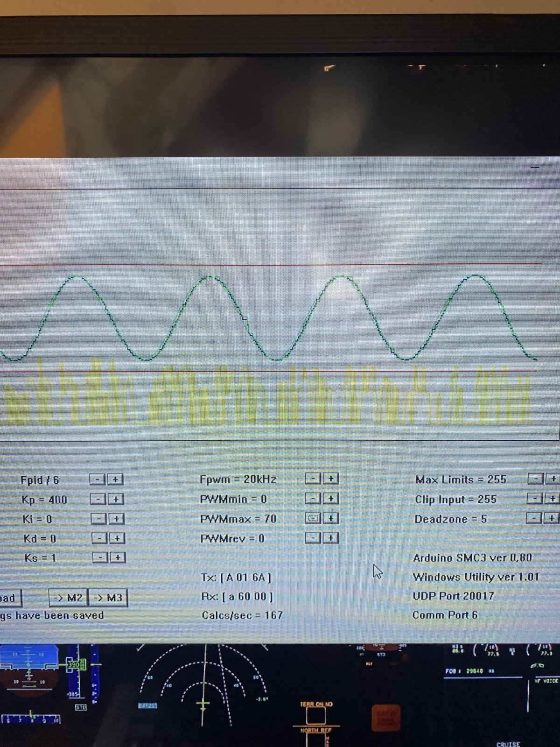Reduce Deadzone with its minus button

coord(534,518)
